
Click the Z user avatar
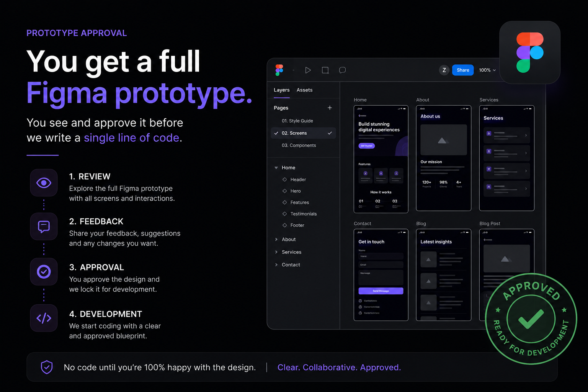(x=444, y=70)
